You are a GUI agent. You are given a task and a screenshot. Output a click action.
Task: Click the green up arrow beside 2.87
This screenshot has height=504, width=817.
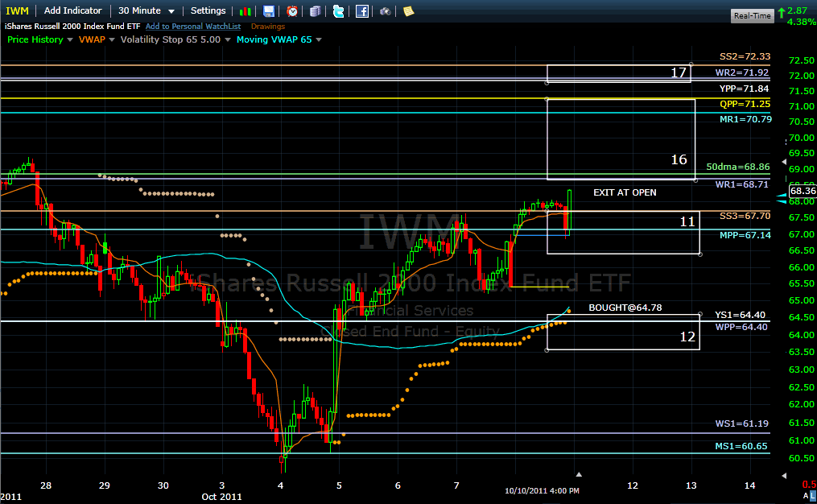(x=782, y=12)
